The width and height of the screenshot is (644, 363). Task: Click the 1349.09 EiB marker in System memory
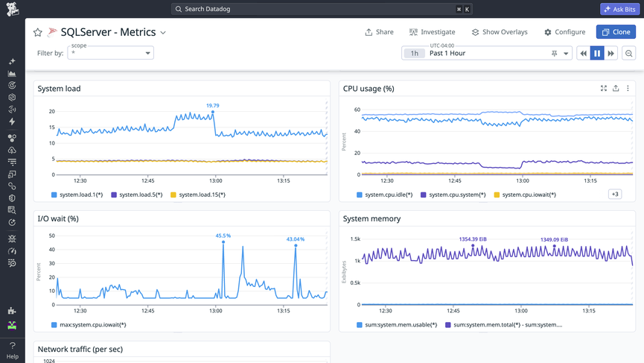[x=554, y=246]
